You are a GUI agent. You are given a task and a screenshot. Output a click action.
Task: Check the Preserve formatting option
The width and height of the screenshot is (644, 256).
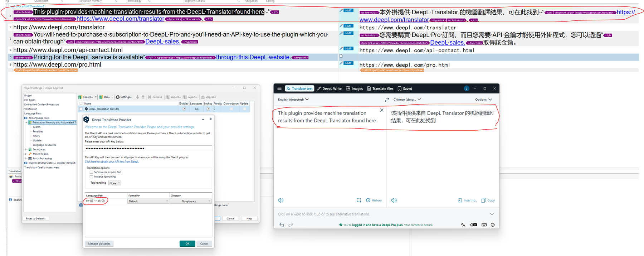tap(92, 177)
